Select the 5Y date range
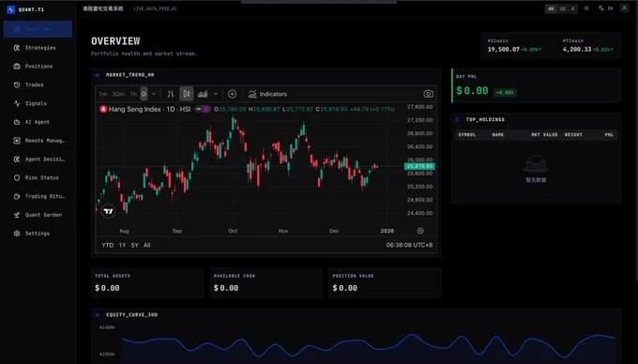This screenshot has height=364, width=638. [x=135, y=245]
